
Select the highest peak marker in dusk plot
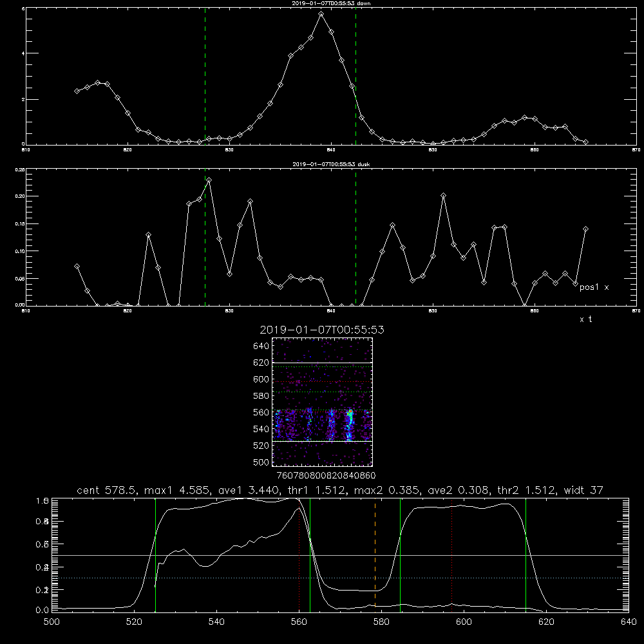click(x=209, y=180)
